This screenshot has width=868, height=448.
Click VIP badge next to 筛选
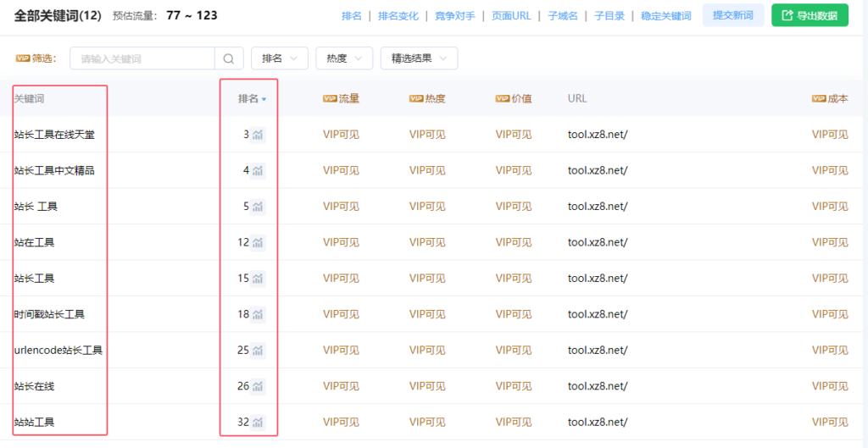[x=23, y=58]
